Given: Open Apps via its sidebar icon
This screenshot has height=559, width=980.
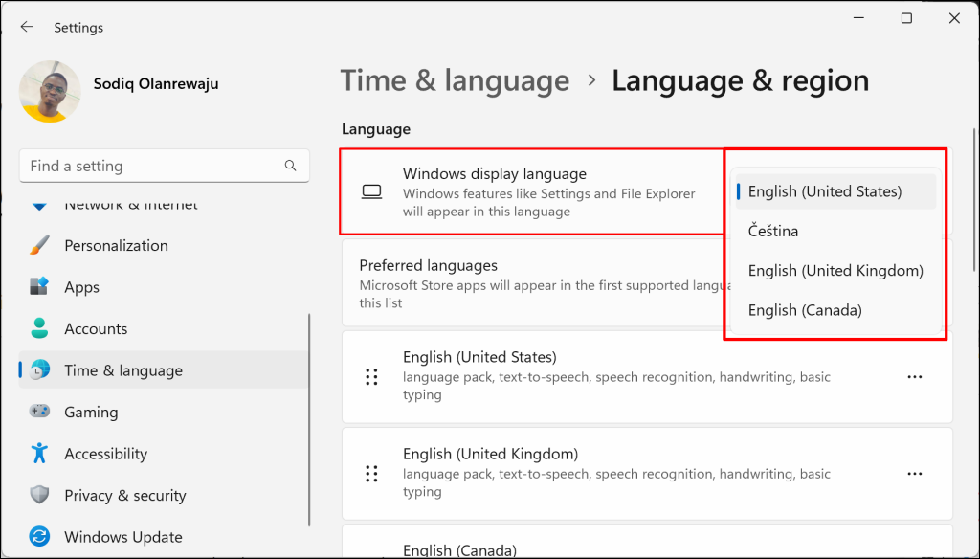Looking at the screenshot, I should [x=39, y=287].
